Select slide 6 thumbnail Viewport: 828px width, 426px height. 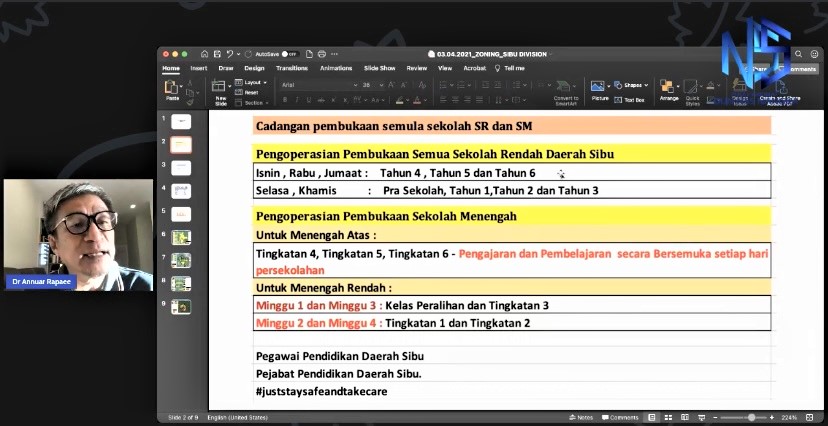pos(181,238)
